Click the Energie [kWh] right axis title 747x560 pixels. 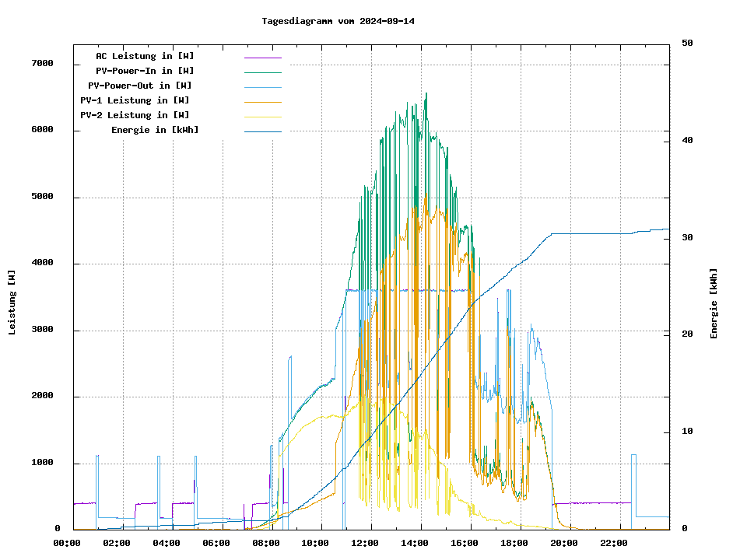714,303
